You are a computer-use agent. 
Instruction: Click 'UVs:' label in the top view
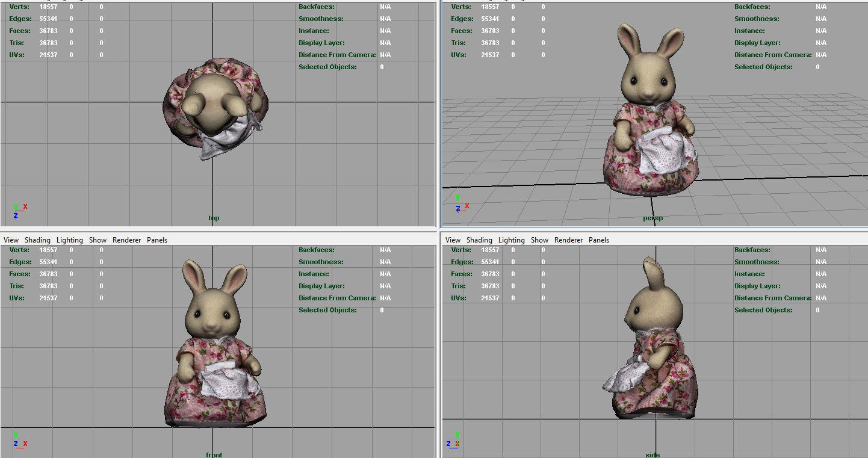(x=16, y=55)
